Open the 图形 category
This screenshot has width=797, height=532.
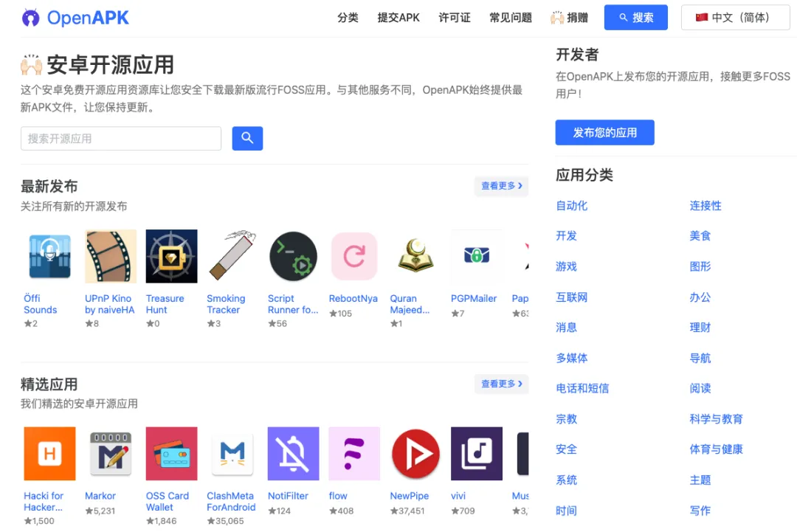pos(700,266)
